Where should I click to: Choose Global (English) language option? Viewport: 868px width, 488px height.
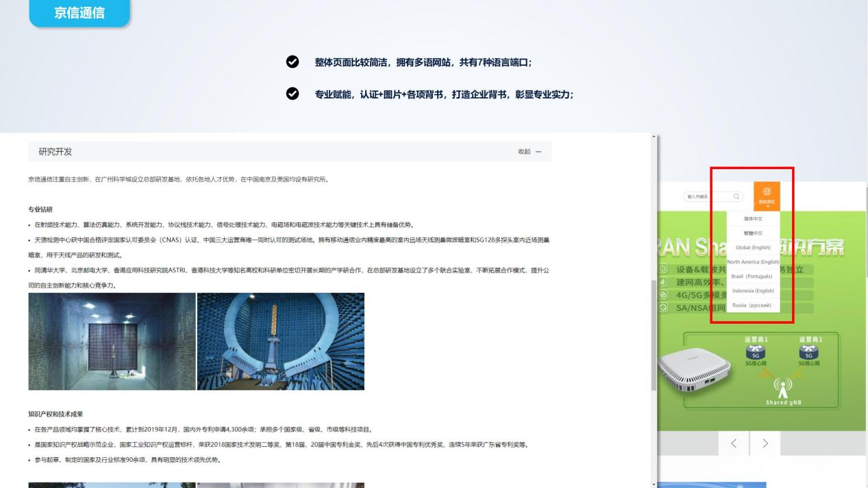tap(753, 247)
